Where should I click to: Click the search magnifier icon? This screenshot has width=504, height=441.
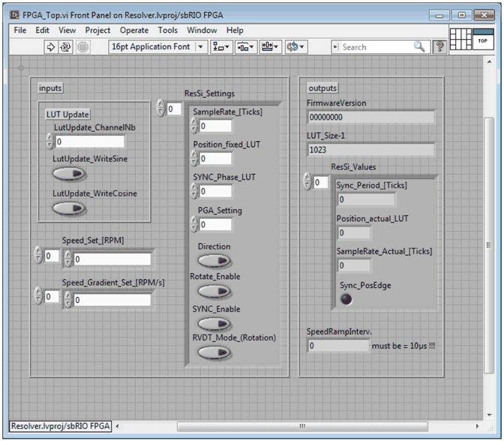click(419, 47)
